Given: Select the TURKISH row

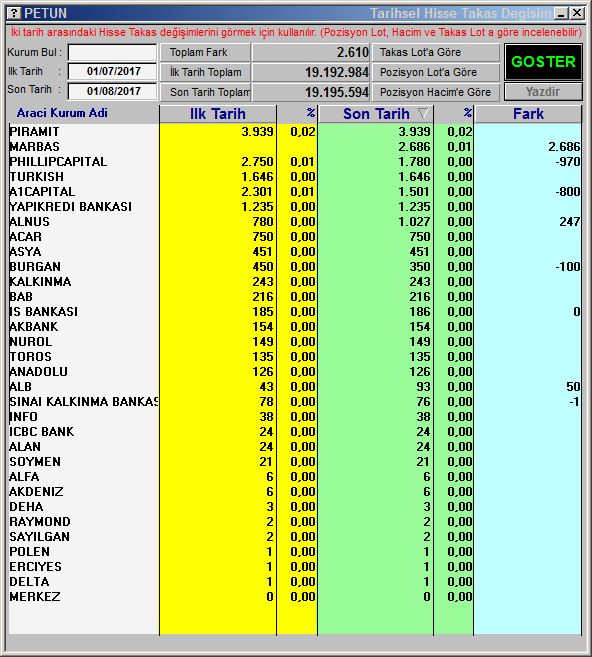Looking at the screenshot, I should coord(295,177).
